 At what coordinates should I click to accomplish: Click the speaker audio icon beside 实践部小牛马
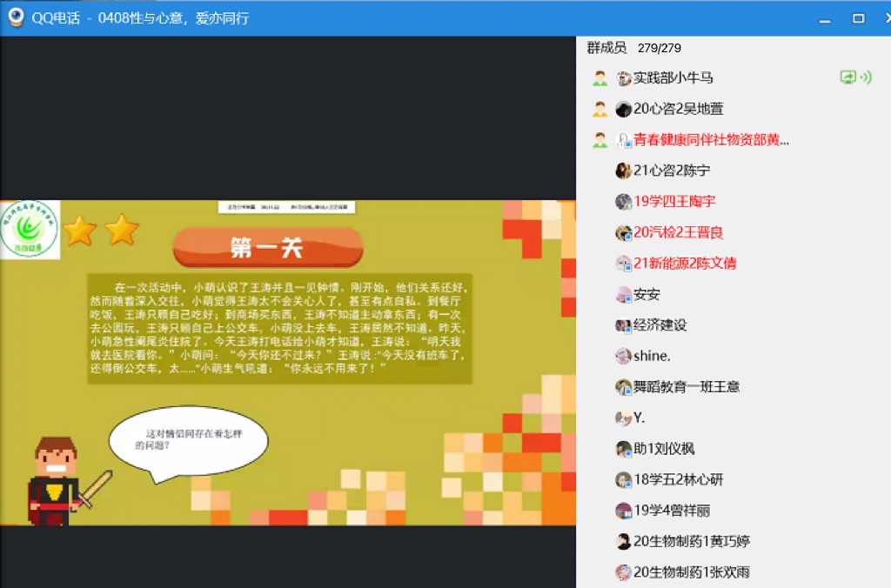click(865, 77)
